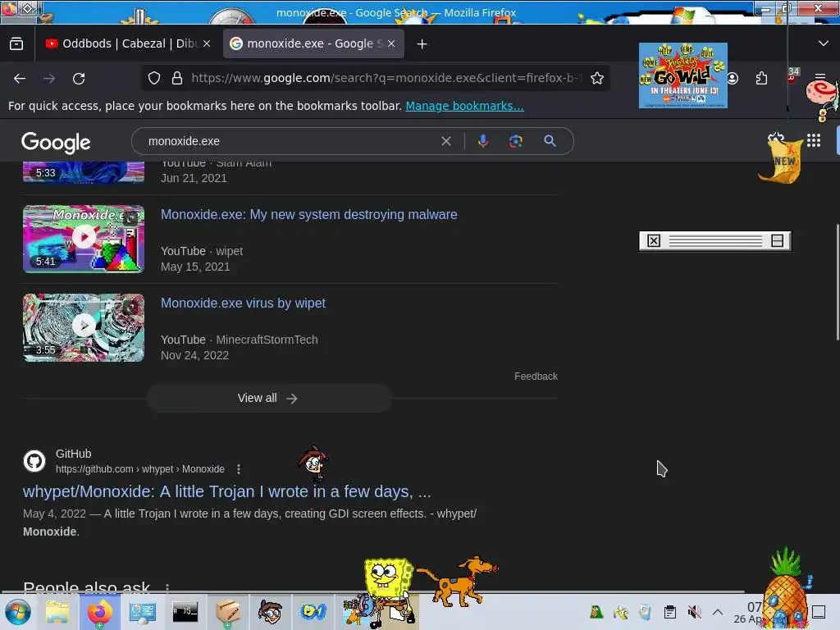Screen dimensions: 840x630
Task: Click 'MinecraftStormTech' channel text
Action: 267,340
